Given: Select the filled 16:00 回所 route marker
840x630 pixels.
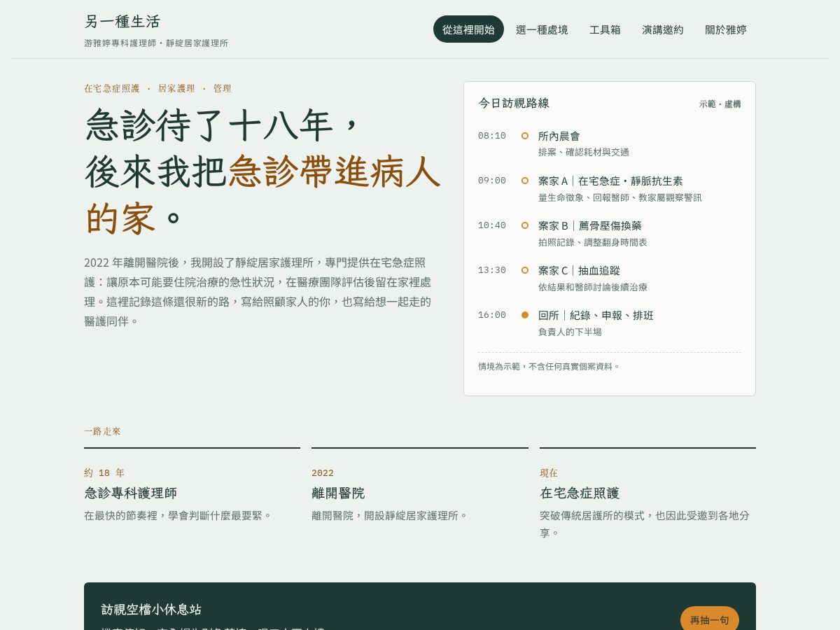Looking at the screenshot, I should [x=525, y=315].
